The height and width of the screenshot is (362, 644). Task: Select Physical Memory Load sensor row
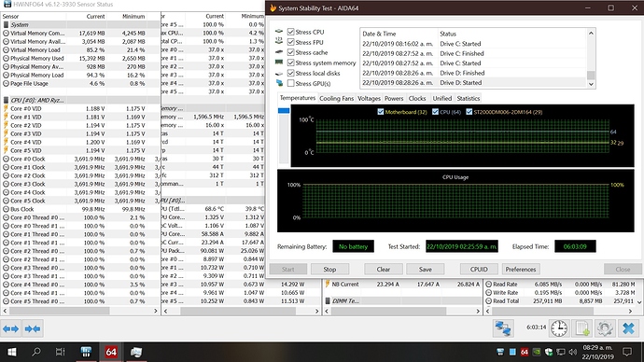pos(80,76)
